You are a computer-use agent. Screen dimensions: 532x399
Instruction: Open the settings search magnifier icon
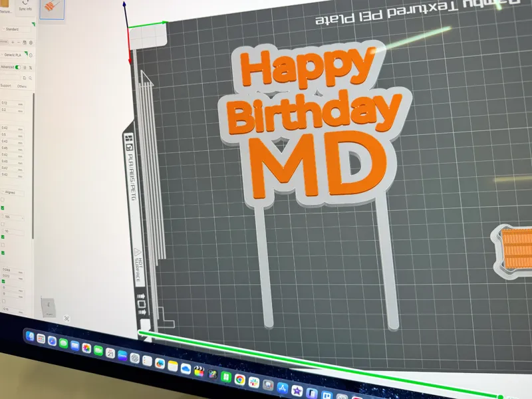30,78
